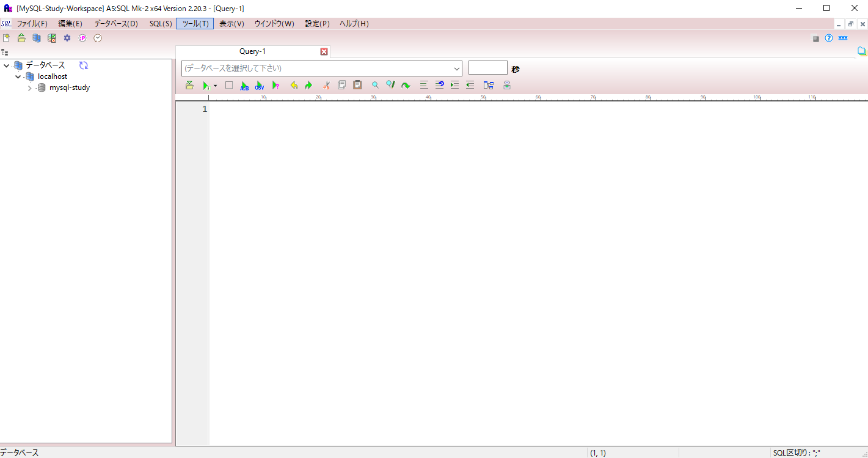The height and width of the screenshot is (458, 868).
Task: Open the データベース(D) menu
Action: [x=116, y=24]
